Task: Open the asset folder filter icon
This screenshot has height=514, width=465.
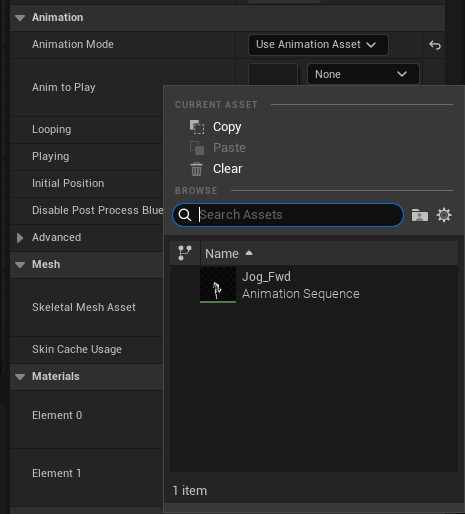Action: pos(420,215)
